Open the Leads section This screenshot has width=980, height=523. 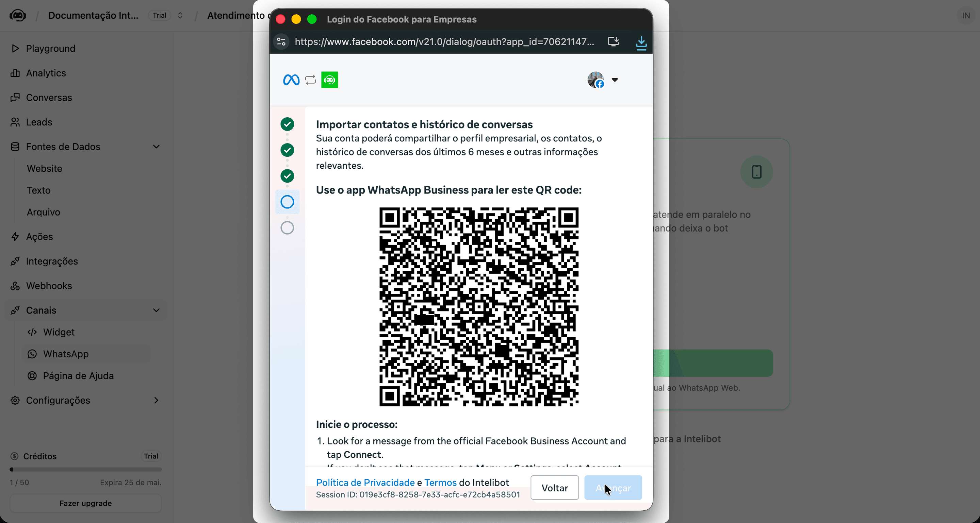click(39, 122)
